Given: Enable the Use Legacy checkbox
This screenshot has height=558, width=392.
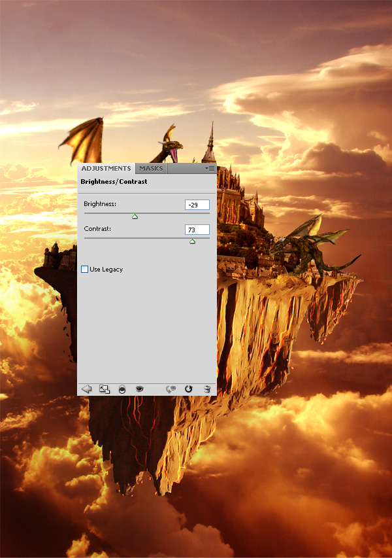Looking at the screenshot, I should tap(84, 269).
